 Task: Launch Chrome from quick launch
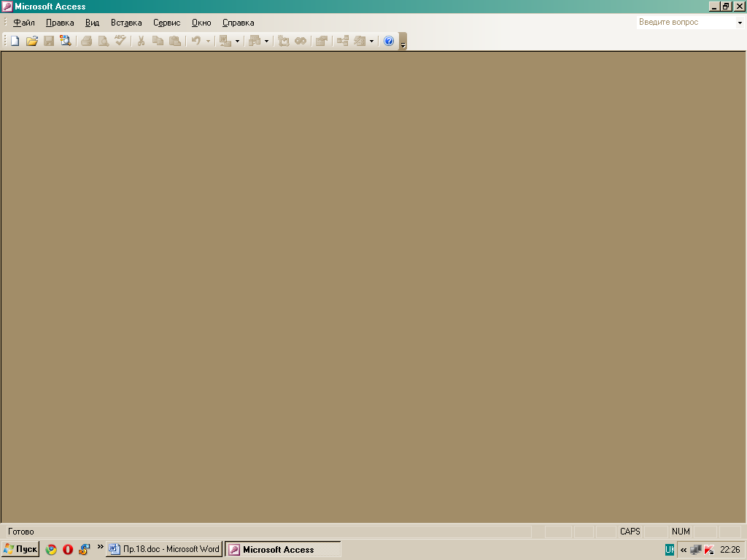click(51, 550)
